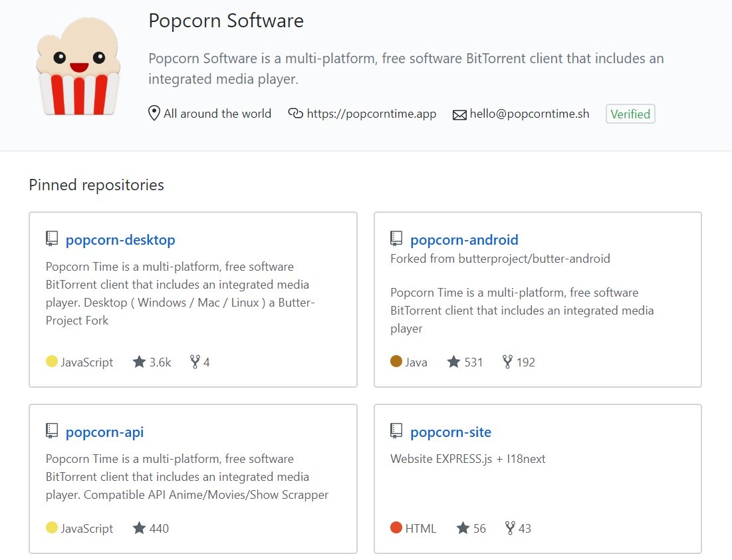This screenshot has width=732, height=560.
Task: Click the repo book icon beside popcorn-android
Action: [396, 239]
